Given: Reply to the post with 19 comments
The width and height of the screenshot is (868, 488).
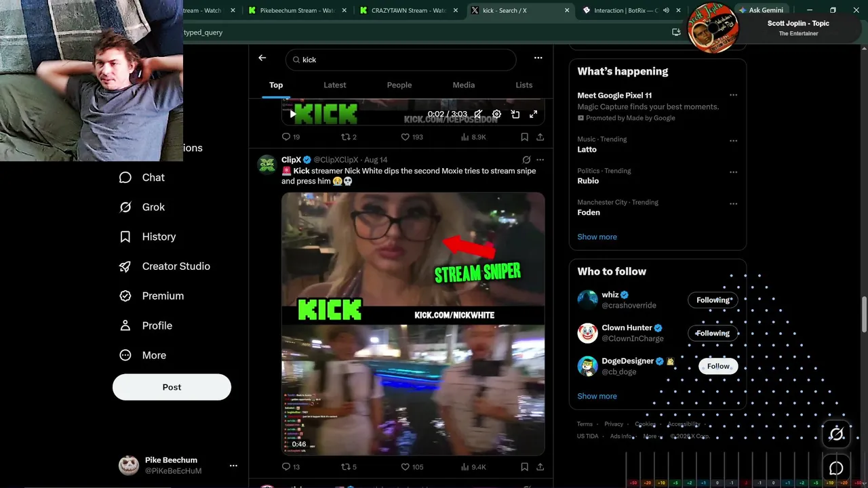Looking at the screenshot, I should click(291, 137).
